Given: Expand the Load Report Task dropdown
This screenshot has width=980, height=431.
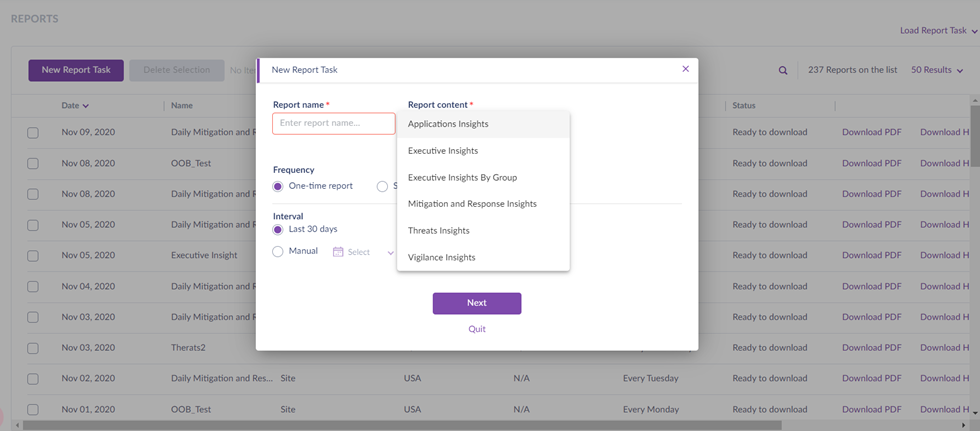Looking at the screenshot, I should tap(938, 31).
